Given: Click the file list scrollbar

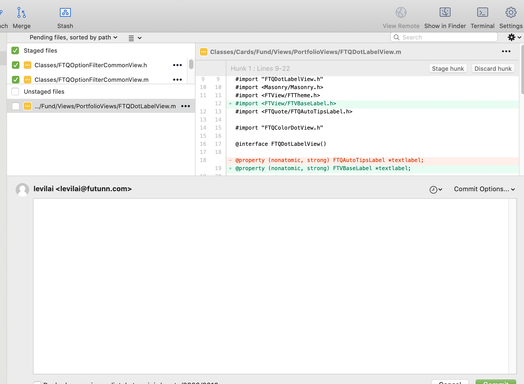Looking at the screenshot, I should (x=191, y=64).
